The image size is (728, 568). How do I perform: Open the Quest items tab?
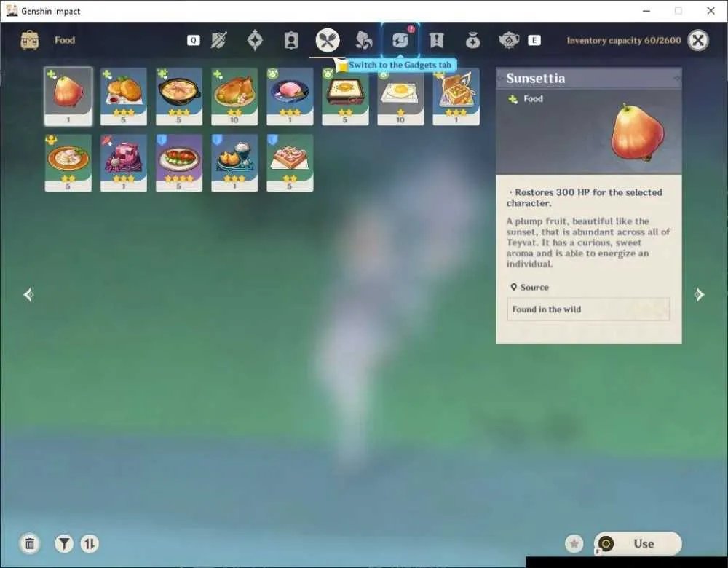pos(436,40)
